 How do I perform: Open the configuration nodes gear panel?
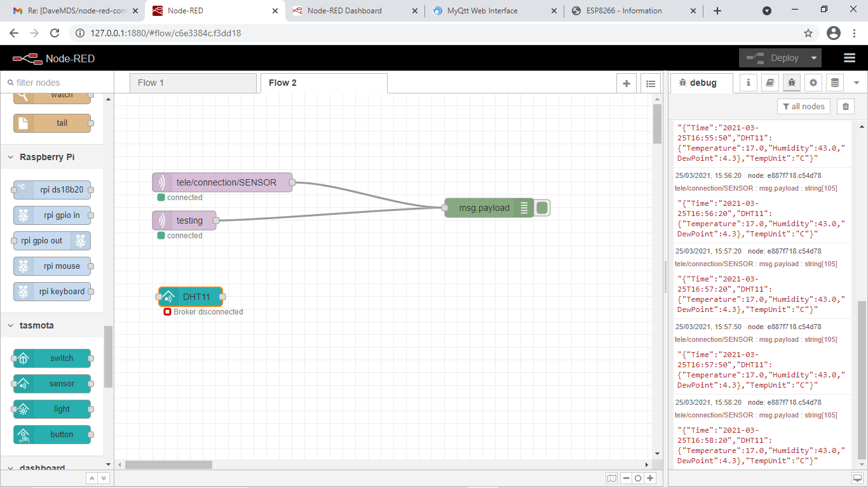click(x=813, y=83)
